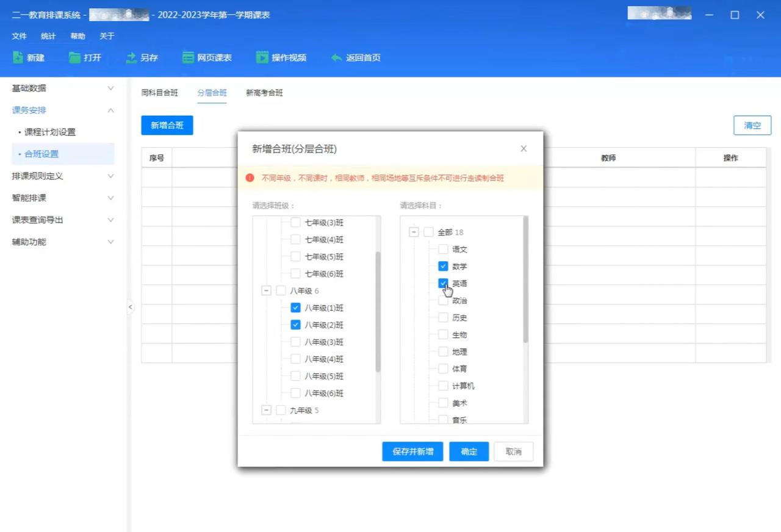The image size is (781, 532).
Task: Confirm with the 确定 button
Action: (x=469, y=452)
